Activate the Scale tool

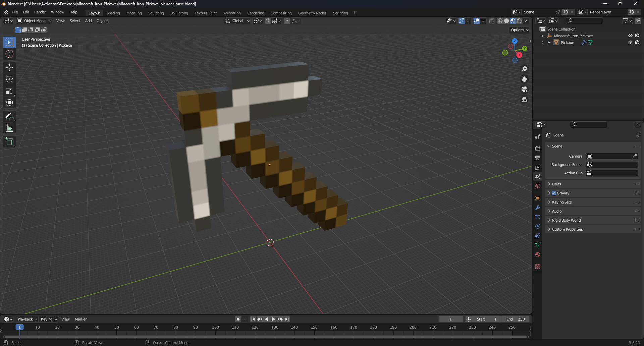(x=9, y=91)
